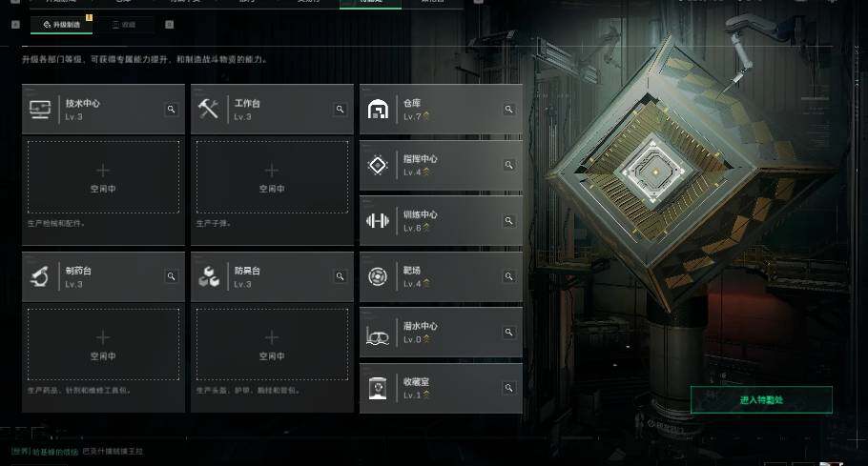Inspect 收藏室 using its magnifier icon
The height and width of the screenshot is (466, 868).
pos(508,388)
